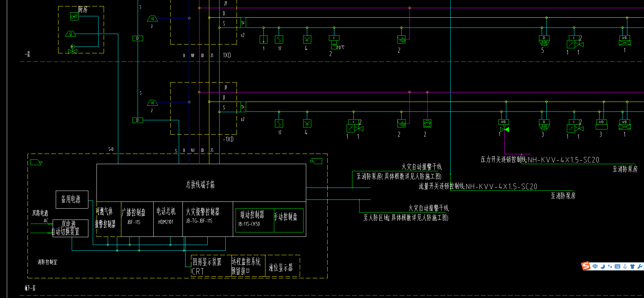
Task: Select the 手动控制盘 block
Action: (289, 220)
